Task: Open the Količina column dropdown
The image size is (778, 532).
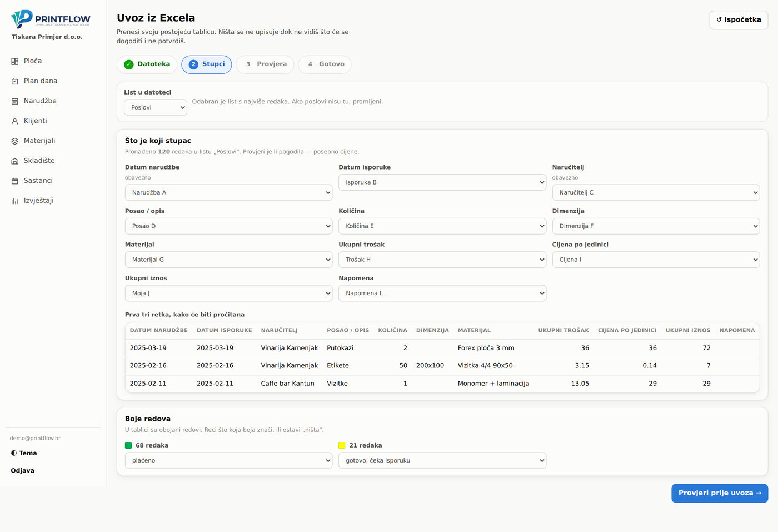Action: click(442, 226)
